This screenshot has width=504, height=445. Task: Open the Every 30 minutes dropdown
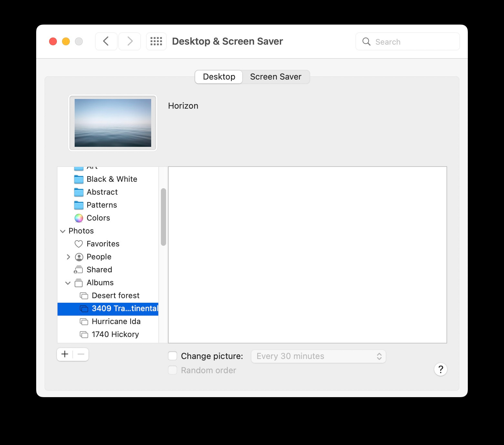(x=319, y=356)
